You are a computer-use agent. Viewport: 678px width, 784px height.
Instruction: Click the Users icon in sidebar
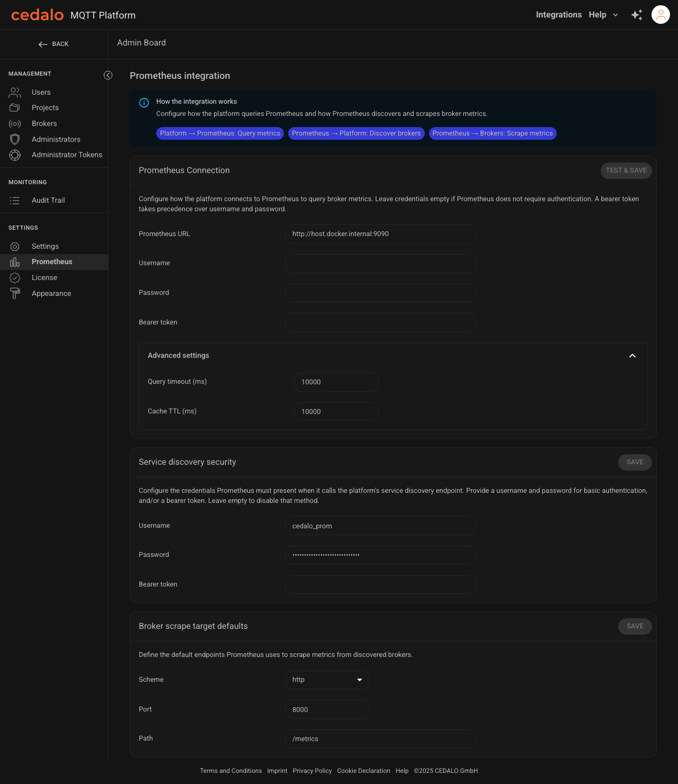15,93
